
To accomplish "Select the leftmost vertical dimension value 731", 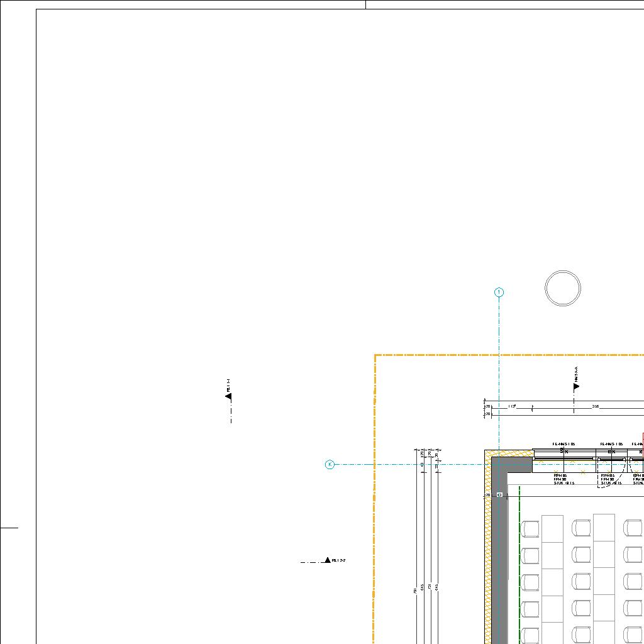I will pos(416,590).
